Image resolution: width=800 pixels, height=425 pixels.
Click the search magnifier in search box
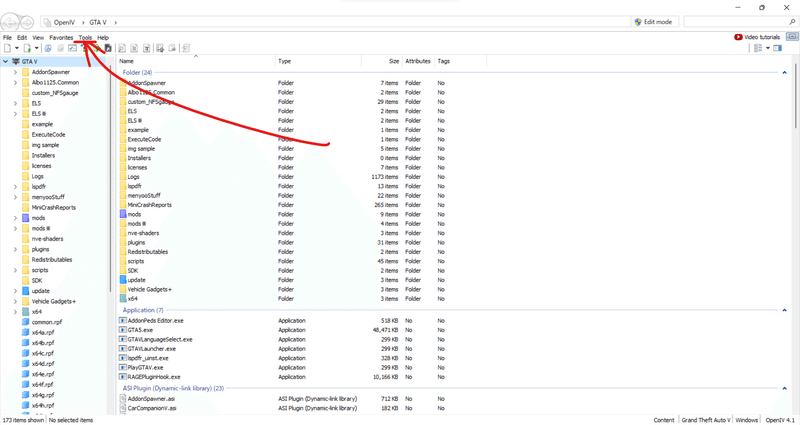point(791,22)
